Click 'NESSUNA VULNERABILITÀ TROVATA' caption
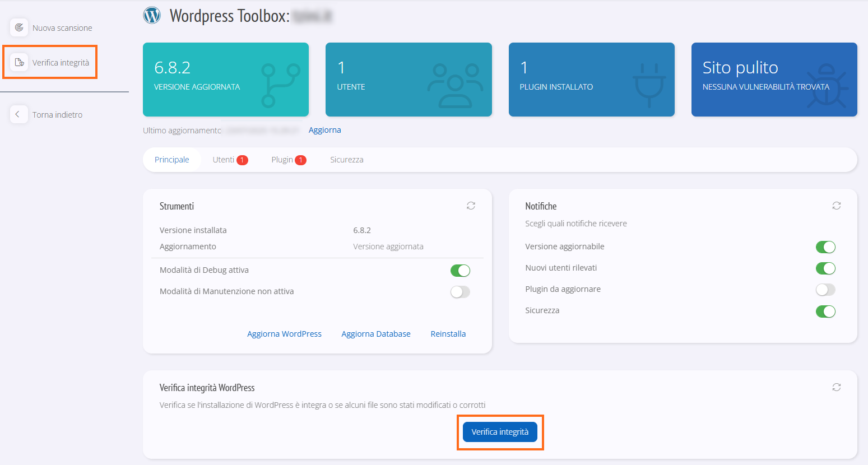This screenshot has width=868, height=465. [766, 87]
